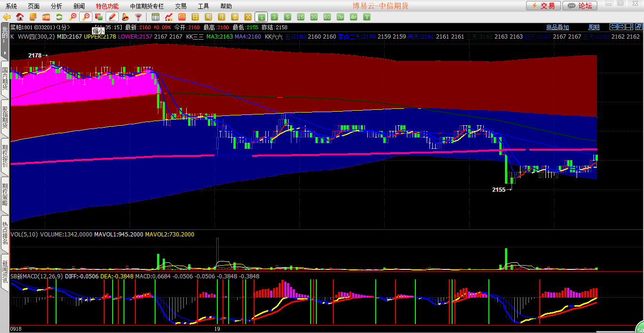Click the zoom out (缩小) magnifier icon

point(86,17)
